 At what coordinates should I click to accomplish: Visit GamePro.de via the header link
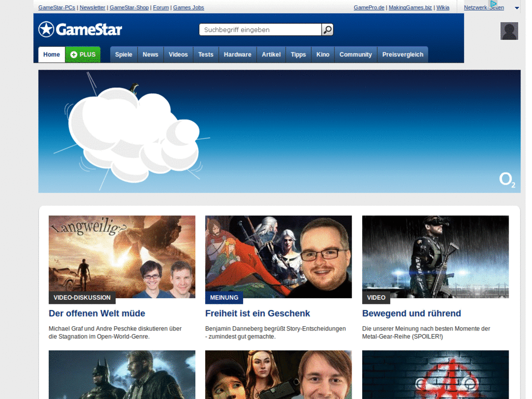point(369,7)
